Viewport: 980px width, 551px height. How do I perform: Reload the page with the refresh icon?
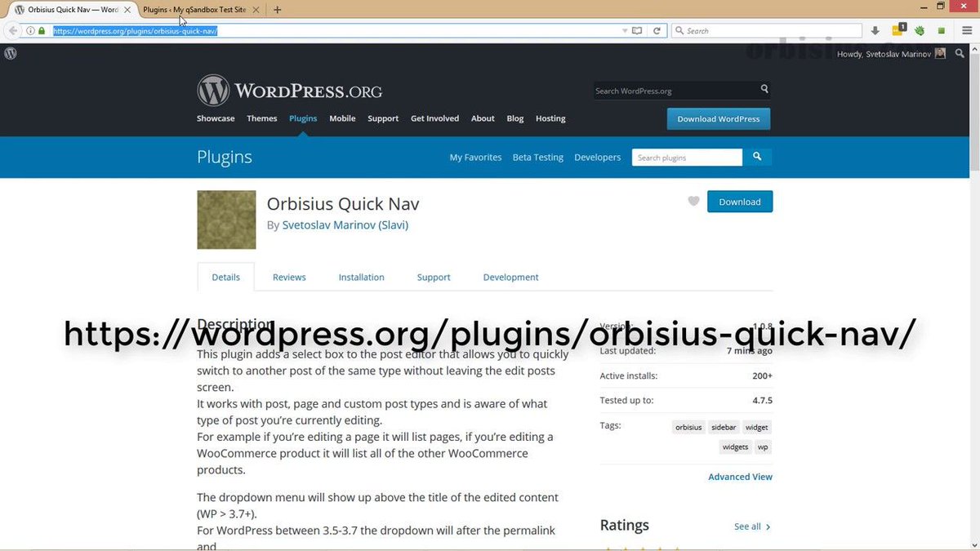pyautogui.click(x=657, y=31)
